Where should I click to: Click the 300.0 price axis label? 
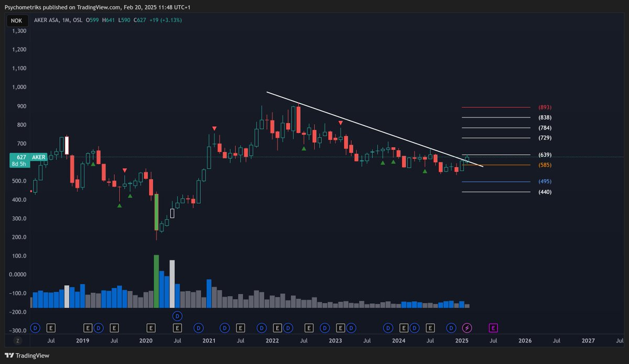(x=19, y=218)
